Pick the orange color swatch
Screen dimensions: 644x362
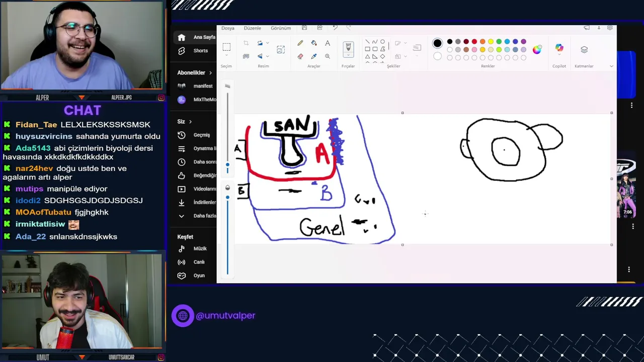click(482, 41)
